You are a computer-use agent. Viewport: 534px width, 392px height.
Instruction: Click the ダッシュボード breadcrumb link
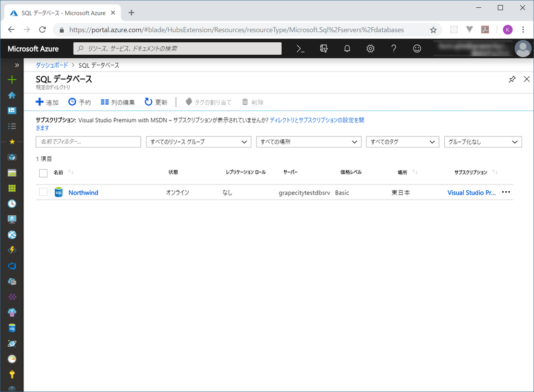click(x=52, y=65)
